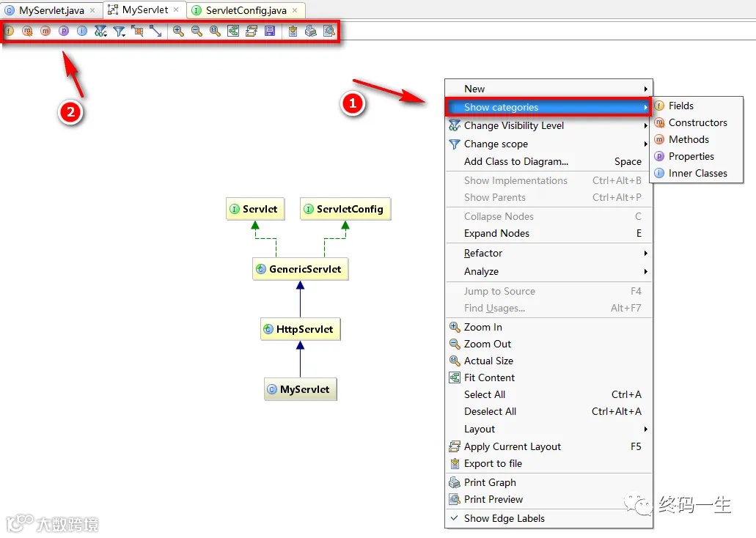The image size is (756, 538).
Task: Expand the Analyze submenu
Action: click(548, 271)
